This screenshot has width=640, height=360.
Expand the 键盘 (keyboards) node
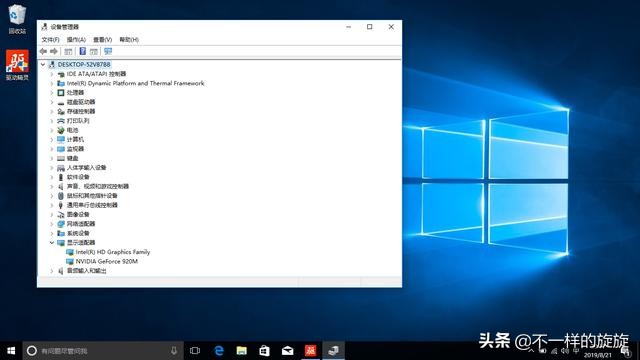52,158
